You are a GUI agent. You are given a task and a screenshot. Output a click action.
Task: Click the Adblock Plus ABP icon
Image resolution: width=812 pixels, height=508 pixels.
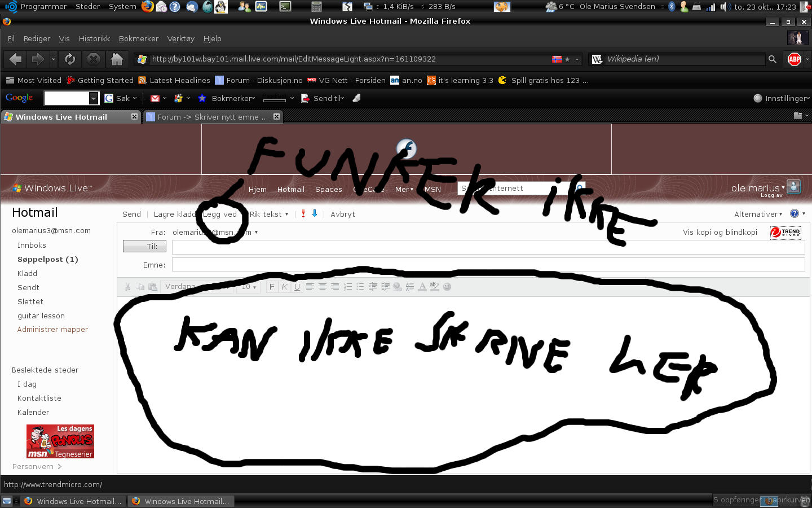(x=795, y=59)
